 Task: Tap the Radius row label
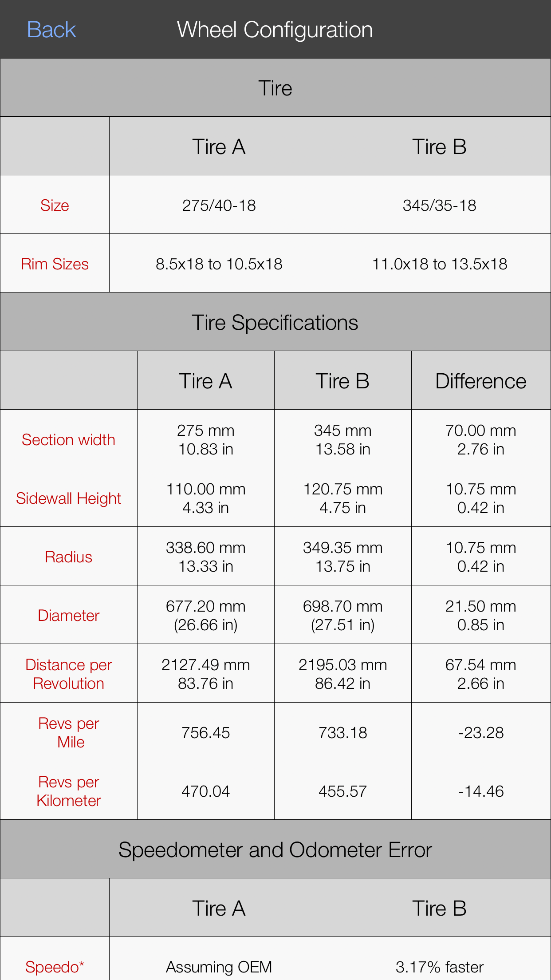point(68,557)
